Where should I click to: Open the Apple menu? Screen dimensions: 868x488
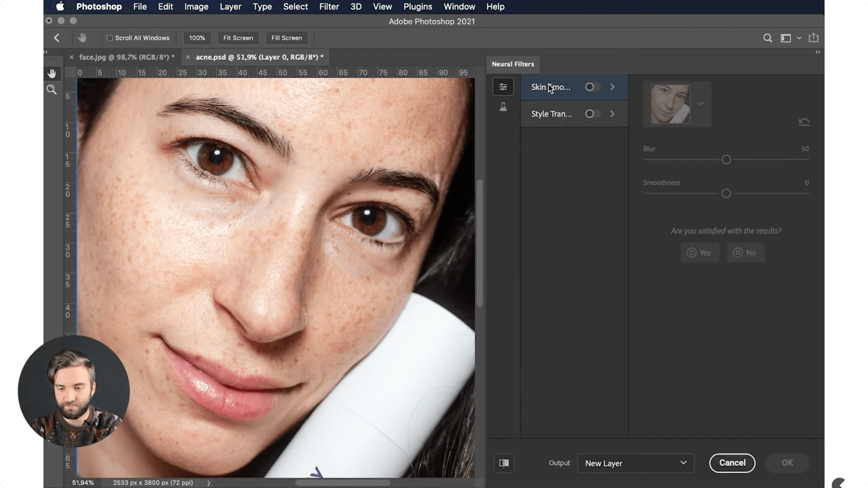click(x=60, y=7)
